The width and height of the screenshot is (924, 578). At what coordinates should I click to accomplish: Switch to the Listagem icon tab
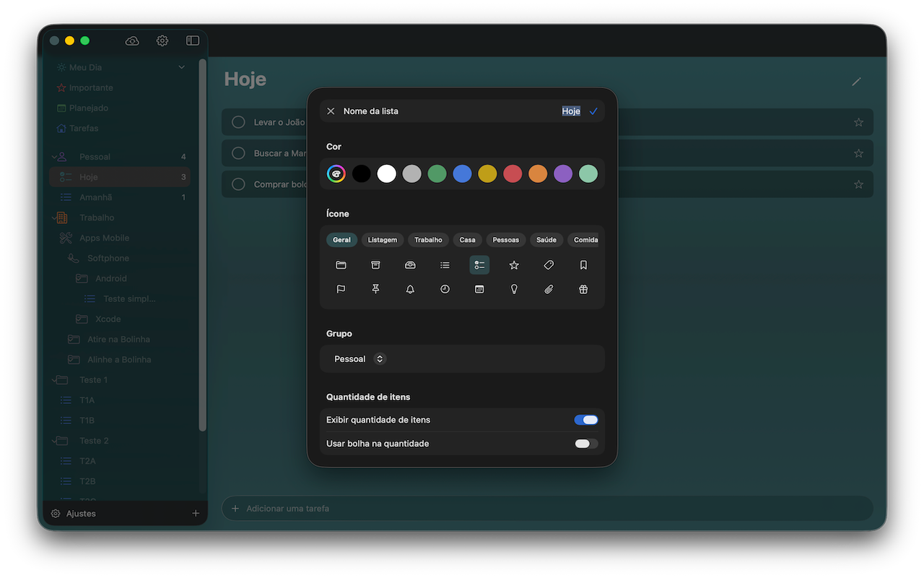(x=382, y=240)
